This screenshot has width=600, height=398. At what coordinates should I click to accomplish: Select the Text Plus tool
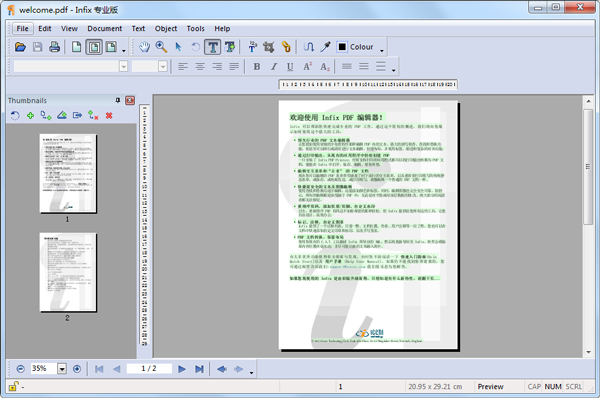(x=230, y=47)
